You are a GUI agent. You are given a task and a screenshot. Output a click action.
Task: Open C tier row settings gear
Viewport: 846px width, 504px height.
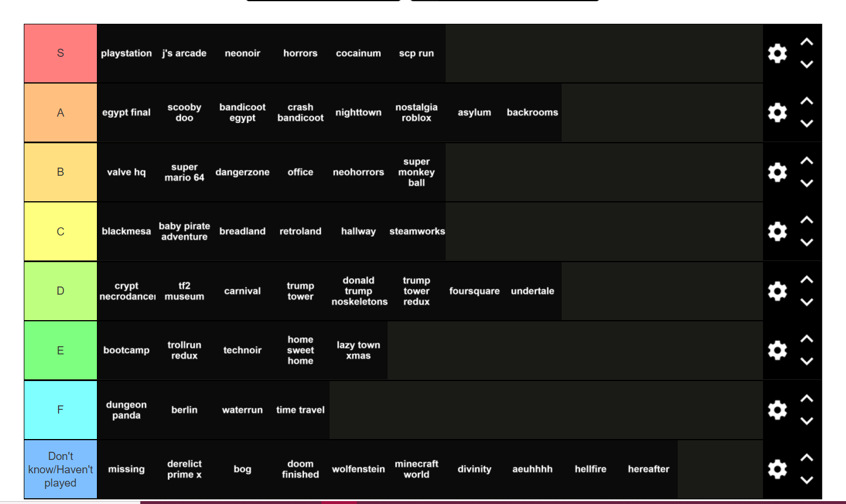(x=777, y=231)
